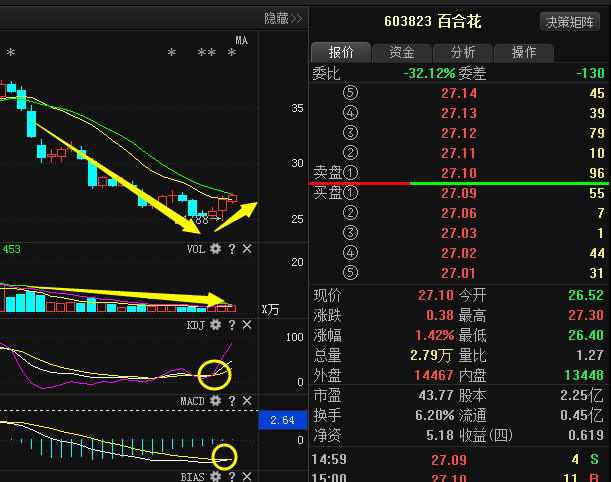Image resolution: width=611 pixels, height=482 pixels.
Task: Click 收益(四) value 0.619
Action: point(586,435)
